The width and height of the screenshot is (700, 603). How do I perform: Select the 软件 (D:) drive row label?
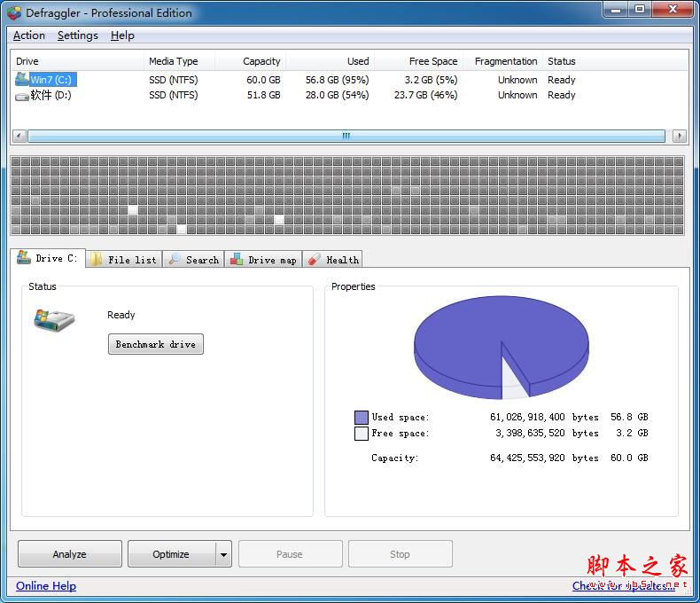click(x=51, y=95)
